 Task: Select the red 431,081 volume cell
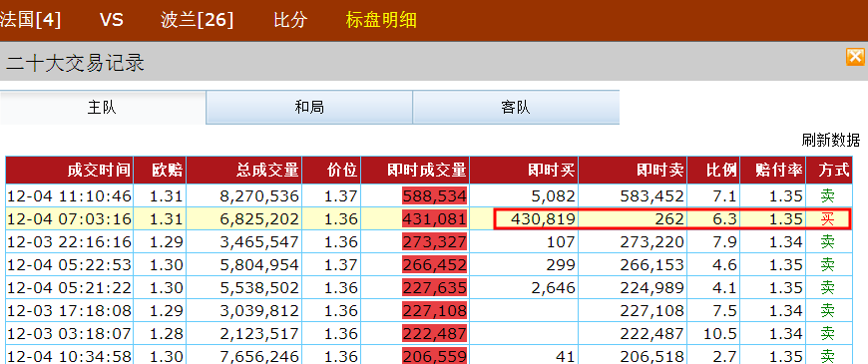pyautogui.click(x=435, y=219)
